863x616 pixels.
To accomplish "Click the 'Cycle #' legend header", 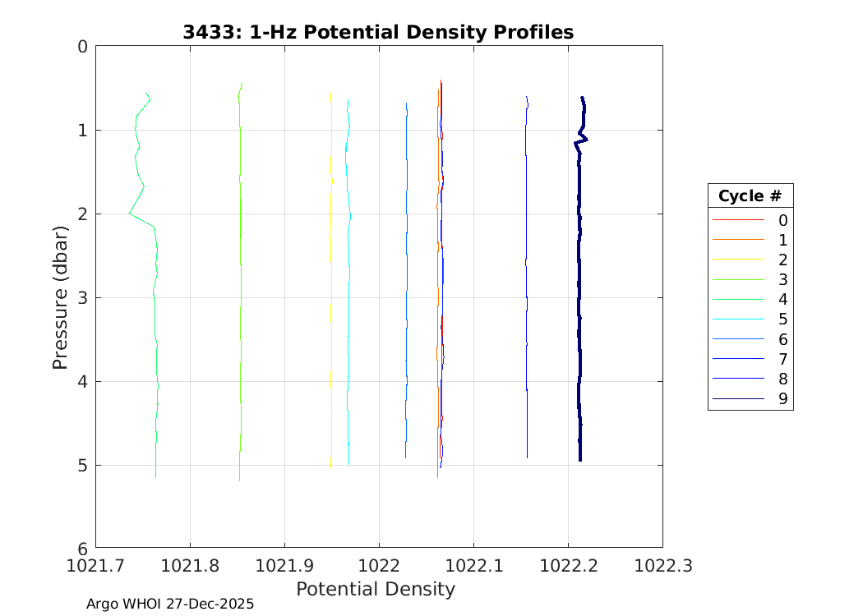I will [750, 196].
